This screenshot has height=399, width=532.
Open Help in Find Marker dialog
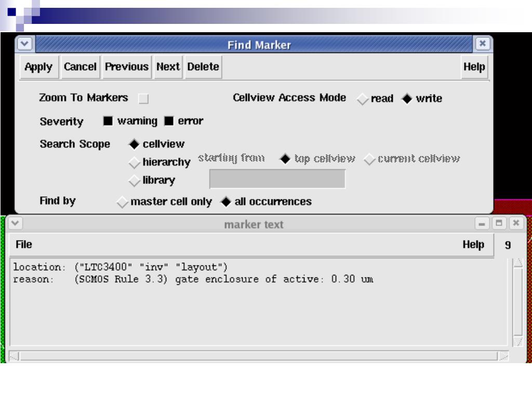pos(474,67)
